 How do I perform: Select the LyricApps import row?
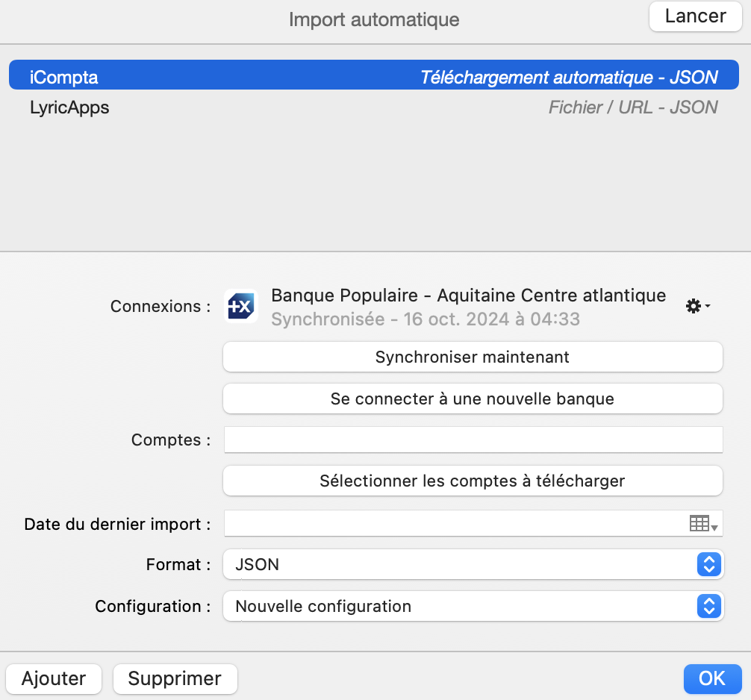pyautogui.click(x=373, y=107)
